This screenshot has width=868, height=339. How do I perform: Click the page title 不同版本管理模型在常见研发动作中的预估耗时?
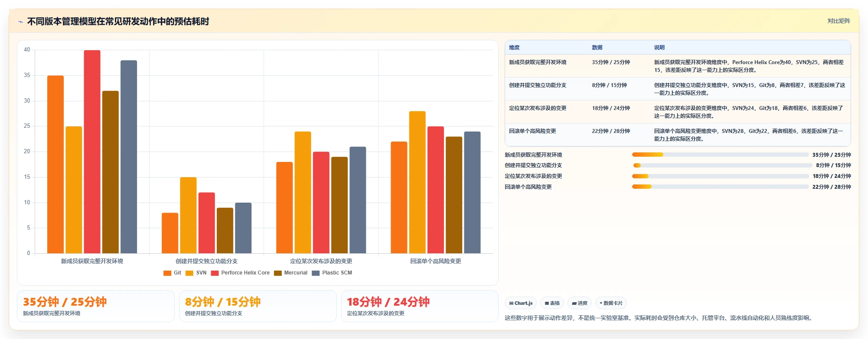click(118, 21)
